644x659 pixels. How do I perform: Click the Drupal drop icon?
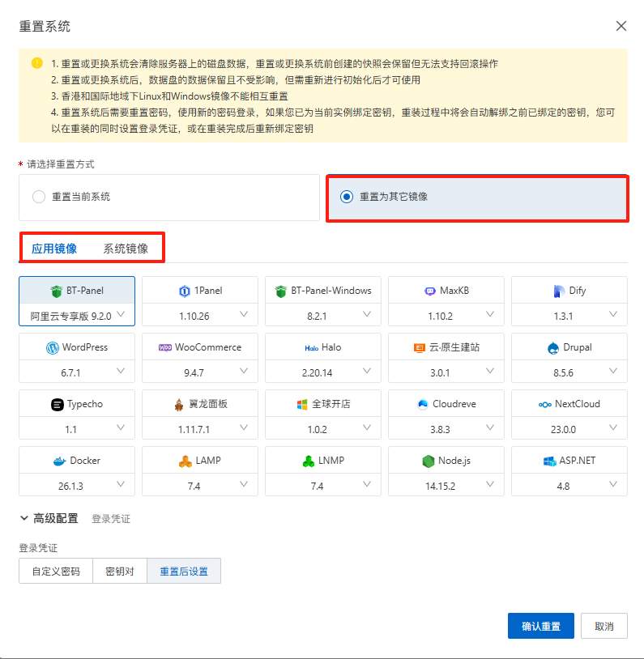click(x=553, y=347)
